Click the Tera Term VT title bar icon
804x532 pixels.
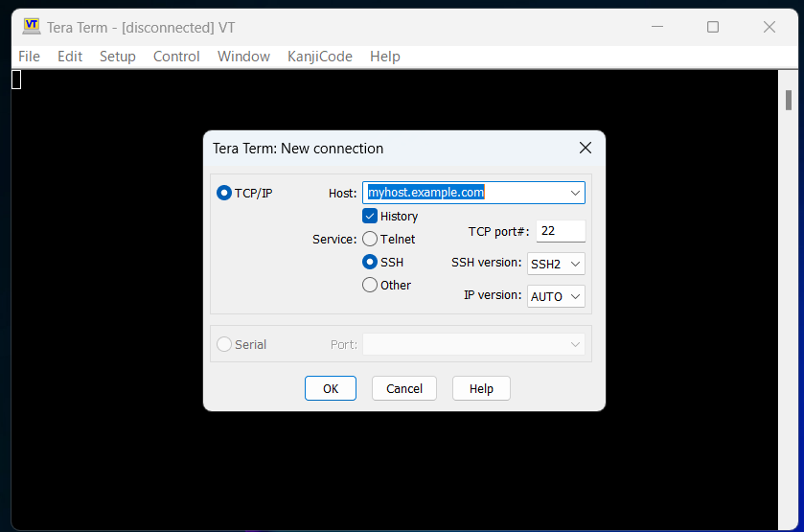[x=32, y=26]
